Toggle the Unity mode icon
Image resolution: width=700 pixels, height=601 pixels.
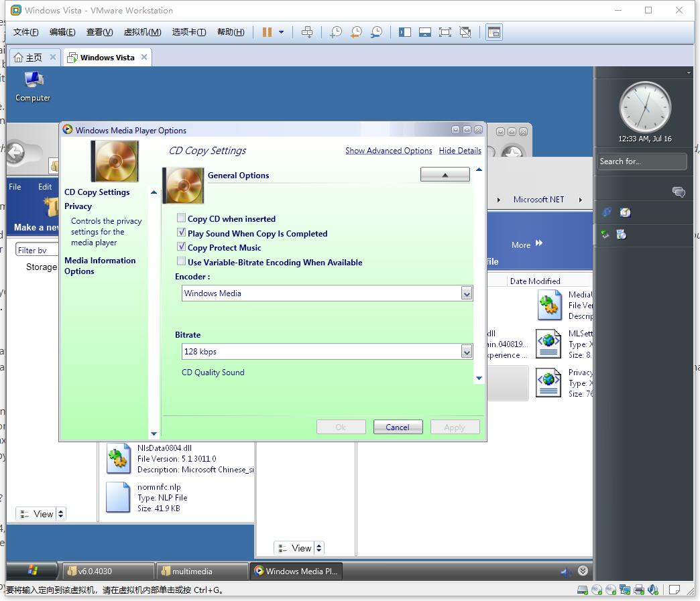(x=465, y=32)
